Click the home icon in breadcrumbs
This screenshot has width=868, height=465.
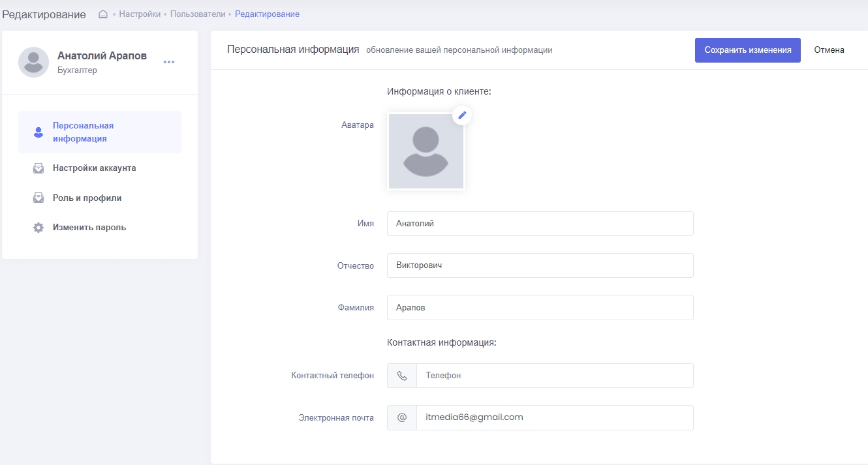click(x=103, y=14)
